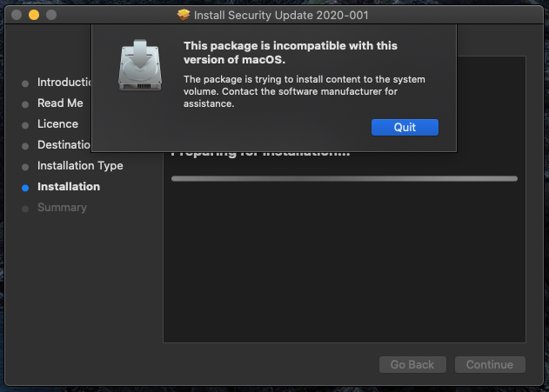The height and width of the screenshot is (392, 549).
Task: Click the package icon in the title bar
Action: [x=183, y=15]
